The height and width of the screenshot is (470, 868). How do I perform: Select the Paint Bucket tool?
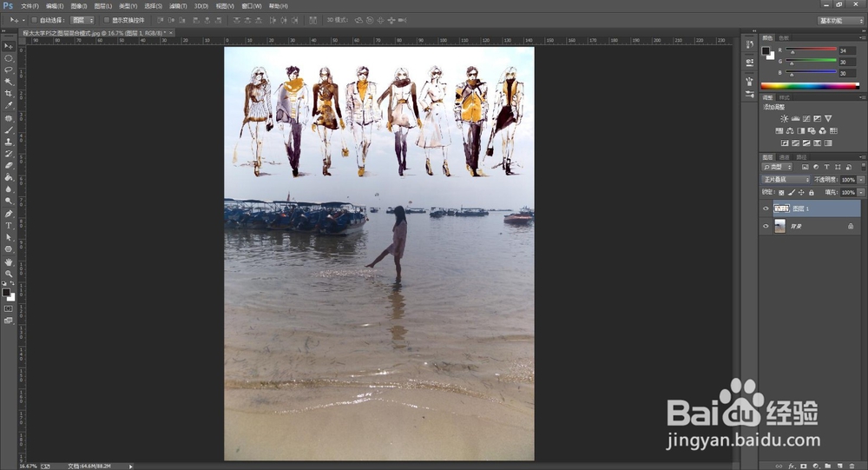click(9, 177)
